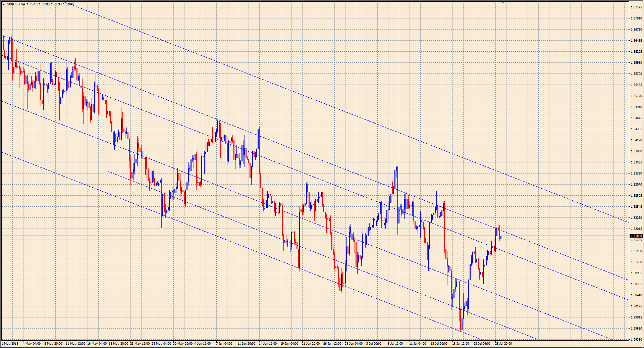Click the 11 May 12:00 time label

point(75,344)
